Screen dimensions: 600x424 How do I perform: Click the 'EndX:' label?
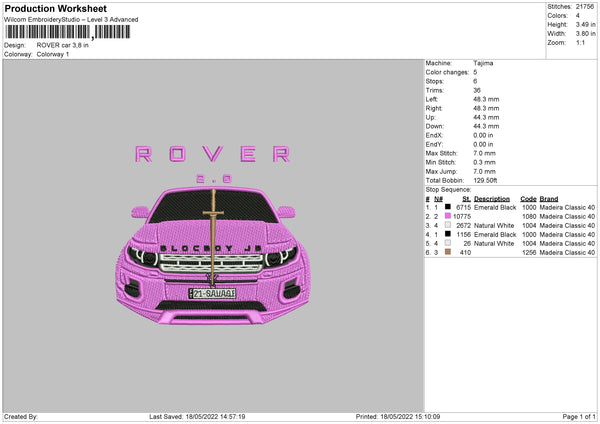[434, 135]
